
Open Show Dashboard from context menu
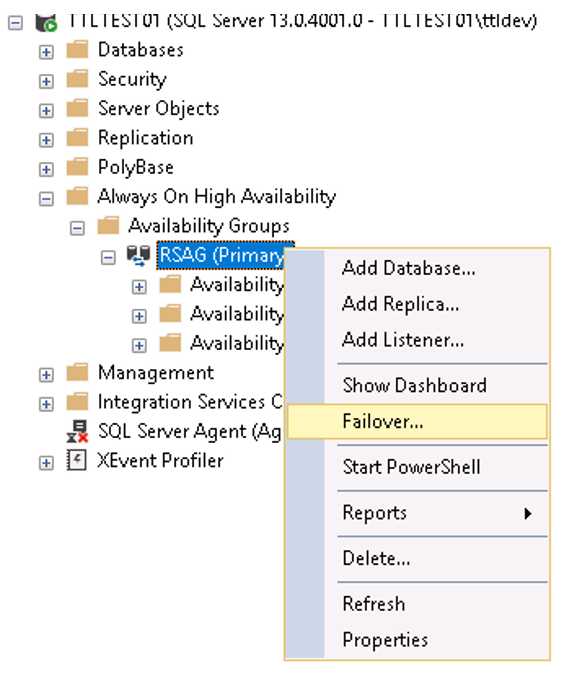pos(416,385)
